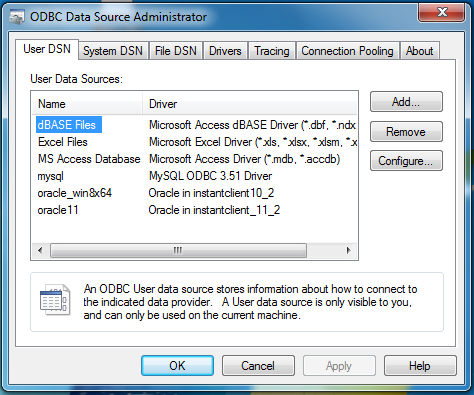
Task: Switch to the System DSN tab
Action: click(113, 51)
